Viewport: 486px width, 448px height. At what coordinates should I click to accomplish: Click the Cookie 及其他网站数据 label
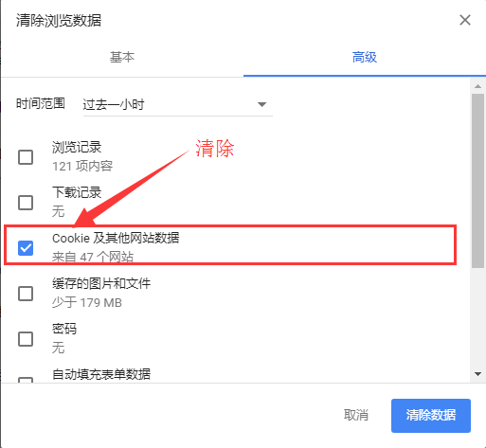click(116, 238)
